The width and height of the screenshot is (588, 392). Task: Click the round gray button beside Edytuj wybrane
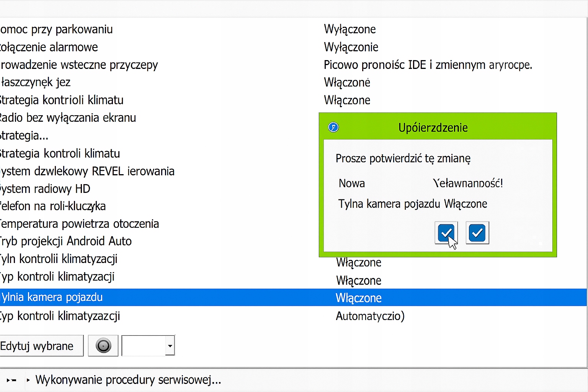(x=103, y=346)
